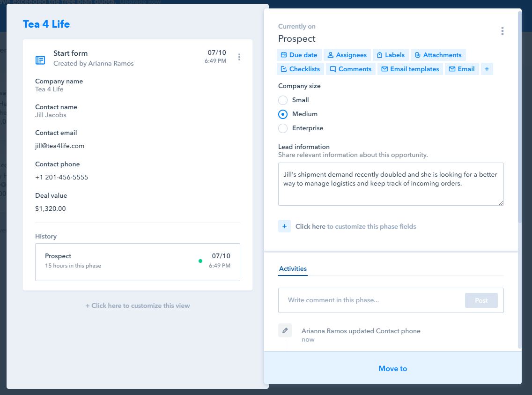This screenshot has width=532, height=395.
Task: Select Small company size
Action: (x=283, y=100)
